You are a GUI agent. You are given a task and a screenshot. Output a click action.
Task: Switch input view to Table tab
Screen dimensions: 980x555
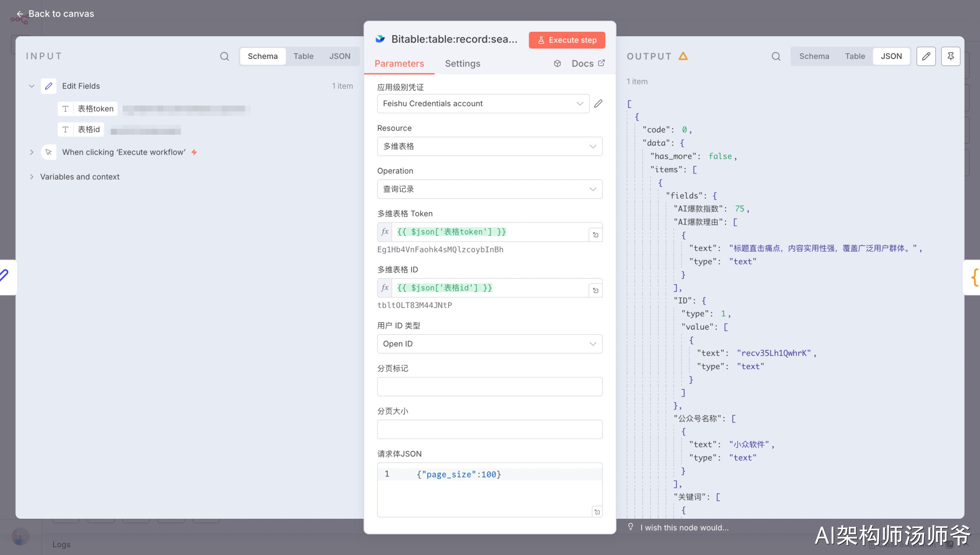[303, 56]
